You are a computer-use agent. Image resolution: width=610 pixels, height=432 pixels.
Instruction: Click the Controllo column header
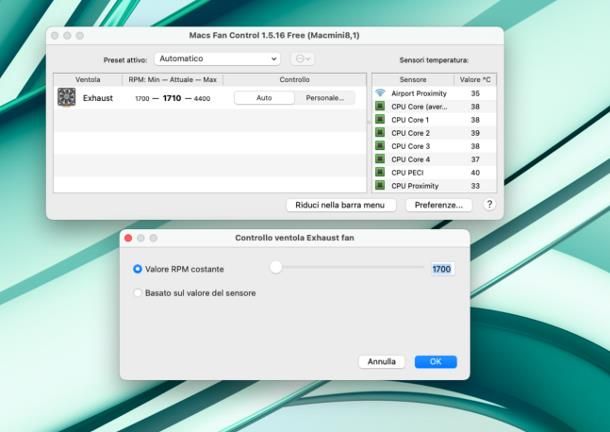point(294,79)
